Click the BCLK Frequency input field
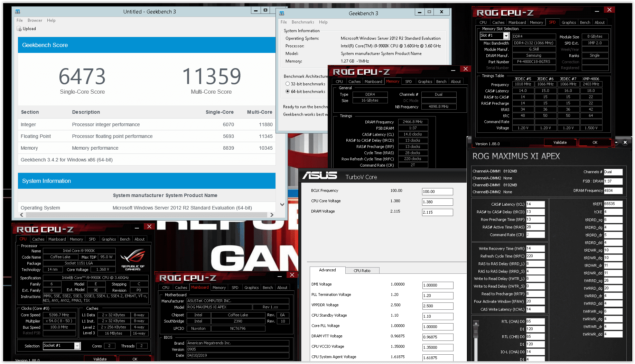The image size is (635, 364). (437, 192)
